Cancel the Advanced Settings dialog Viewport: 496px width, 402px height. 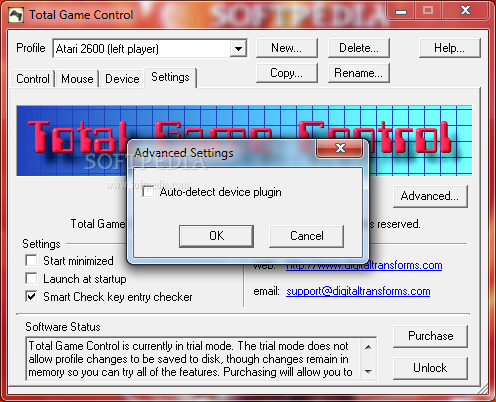tap(306, 236)
